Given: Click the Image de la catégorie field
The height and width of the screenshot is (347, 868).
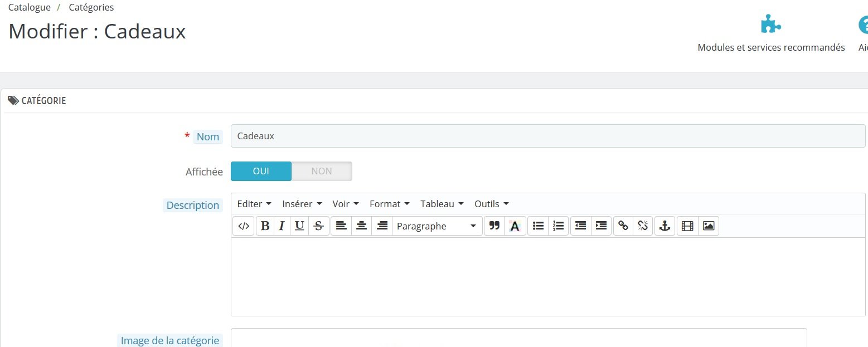Looking at the screenshot, I should 519,338.
